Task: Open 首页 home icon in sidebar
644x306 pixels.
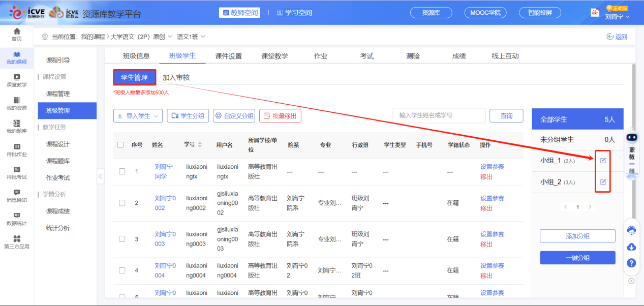Action: [x=17, y=35]
